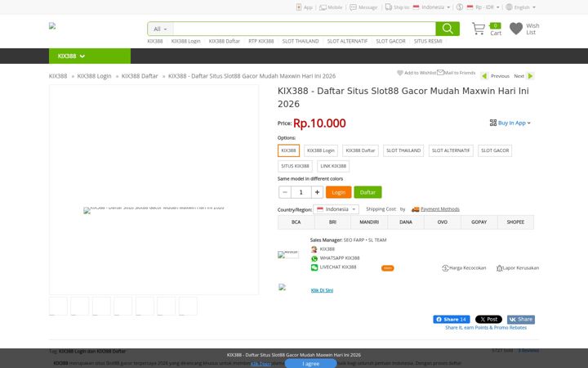The image size is (588, 368).
Task: Go to Next product arrow
Action: tap(530, 76)
